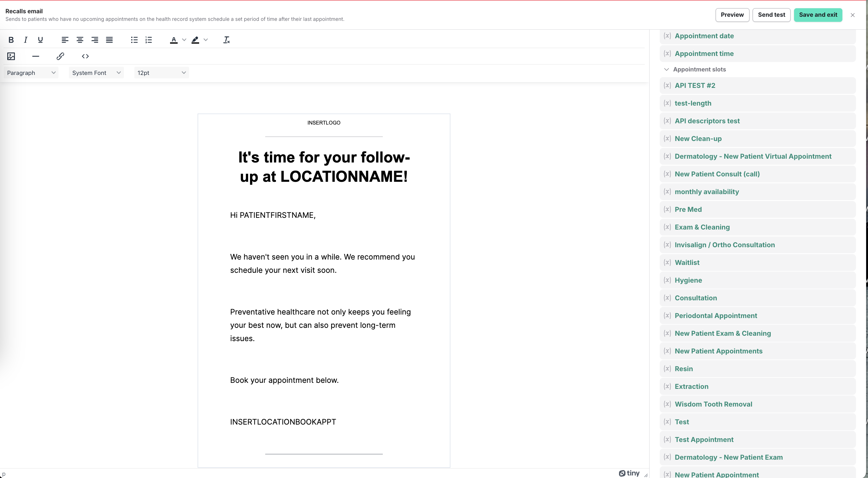868x478 pixels.
Task: Align text left
Action: click(65, 40)
